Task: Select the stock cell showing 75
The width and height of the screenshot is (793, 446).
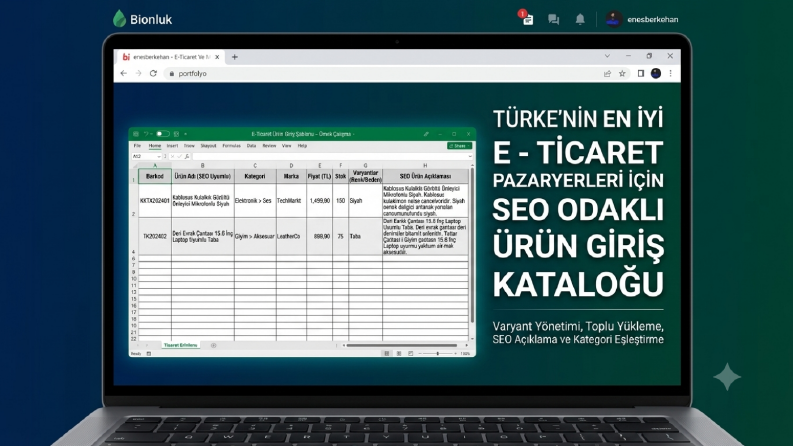Action: (340, 236)
